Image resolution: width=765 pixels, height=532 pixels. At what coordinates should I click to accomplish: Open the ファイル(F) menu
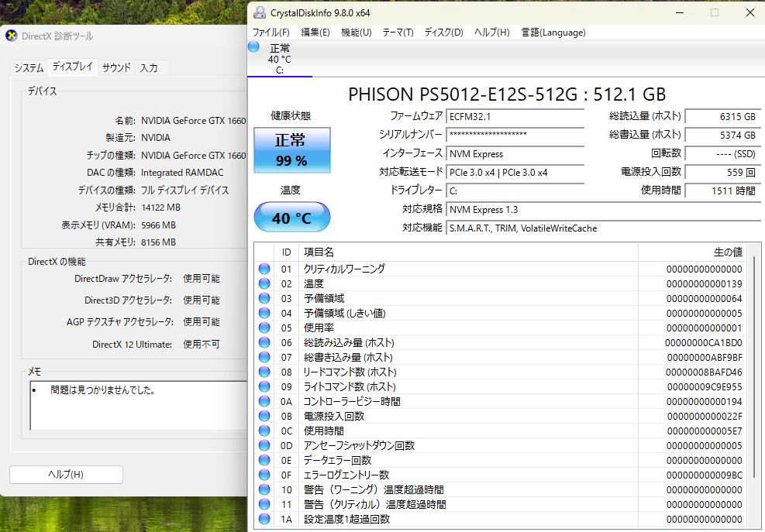pyautogui.click(x=271, y=33)
